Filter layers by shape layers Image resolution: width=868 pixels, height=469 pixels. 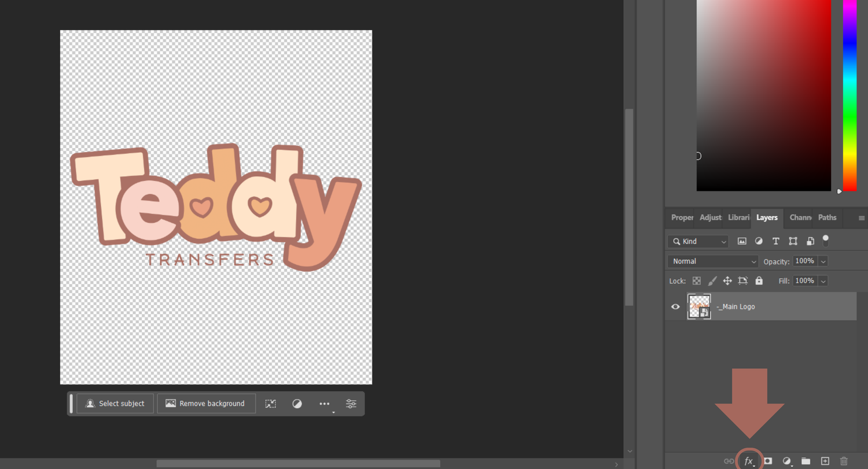793,241
